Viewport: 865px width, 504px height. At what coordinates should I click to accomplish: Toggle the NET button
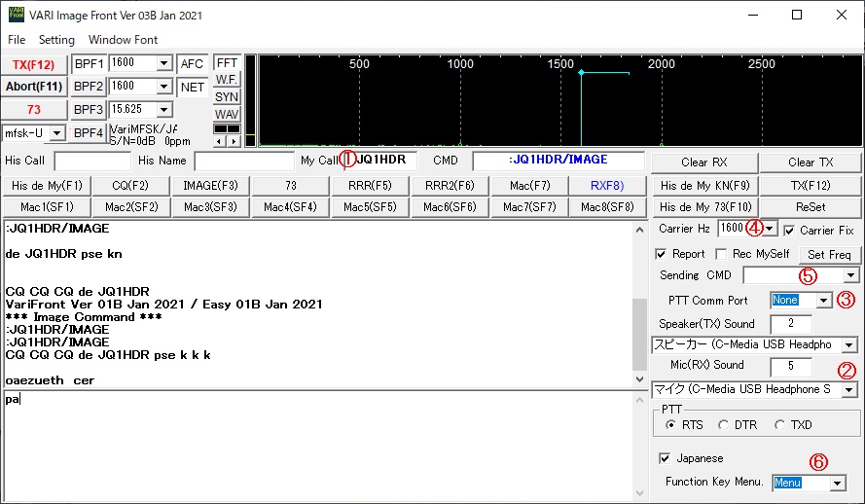[192, 87]
